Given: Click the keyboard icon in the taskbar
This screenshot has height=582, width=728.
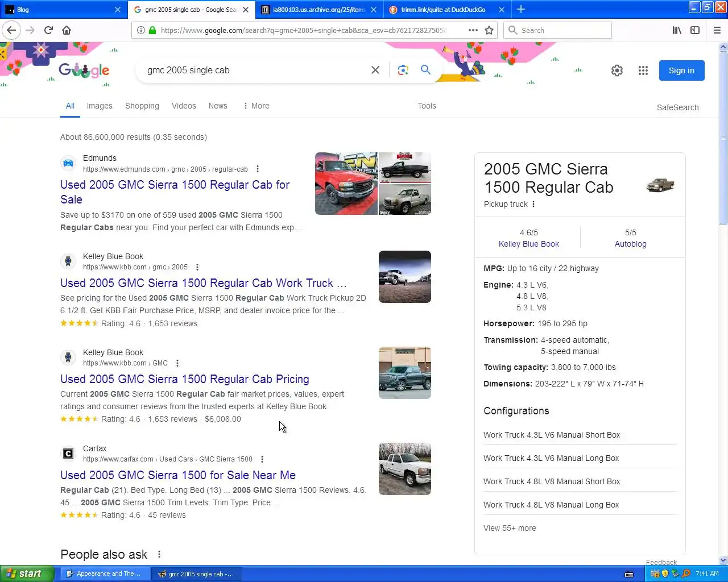Looking at the screenshot, I should click(629, 574).
